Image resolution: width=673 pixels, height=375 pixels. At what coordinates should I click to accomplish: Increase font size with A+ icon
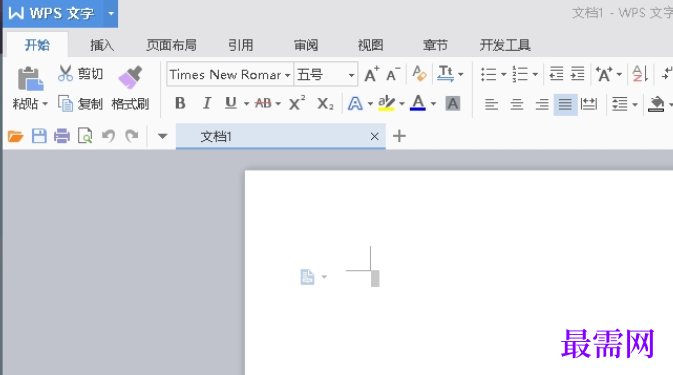point(372,74)
